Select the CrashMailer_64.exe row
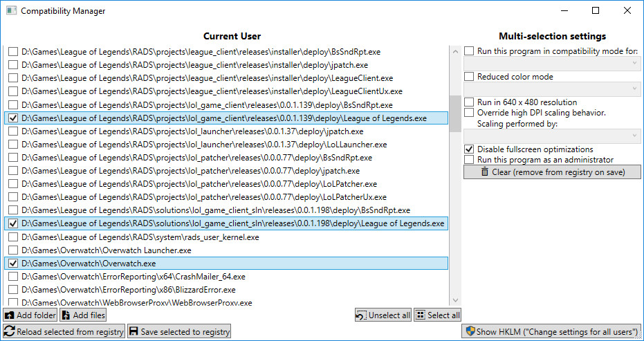Image resolution: width=644 pixels, height=341 pixels. point(226,277)
